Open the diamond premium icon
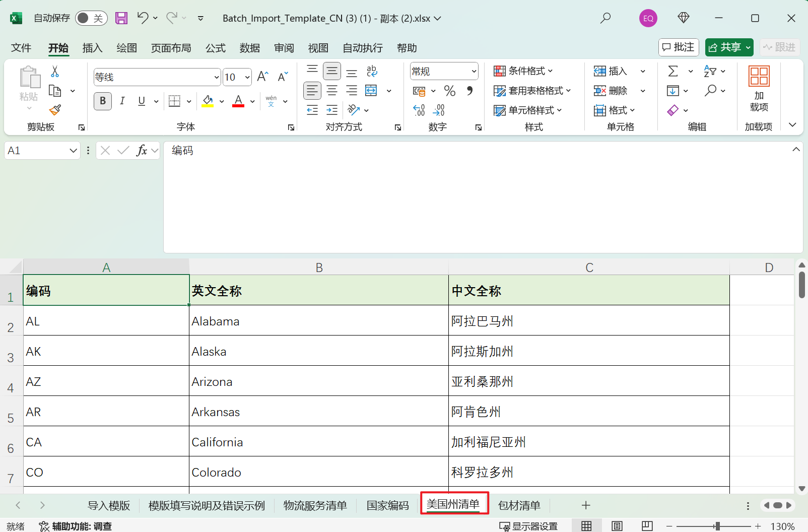Viewport: 808px width, 532px height. click(x=684, y=18)
